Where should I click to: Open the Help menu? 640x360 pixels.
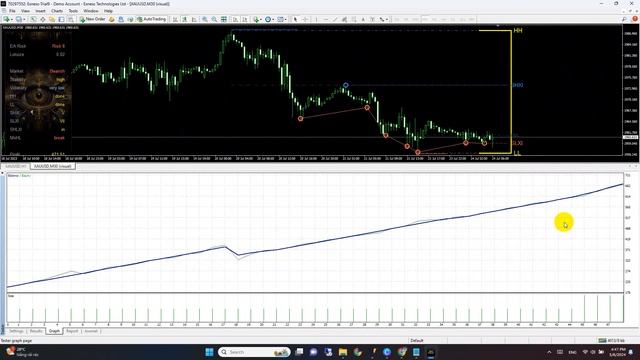pos(108,11)
